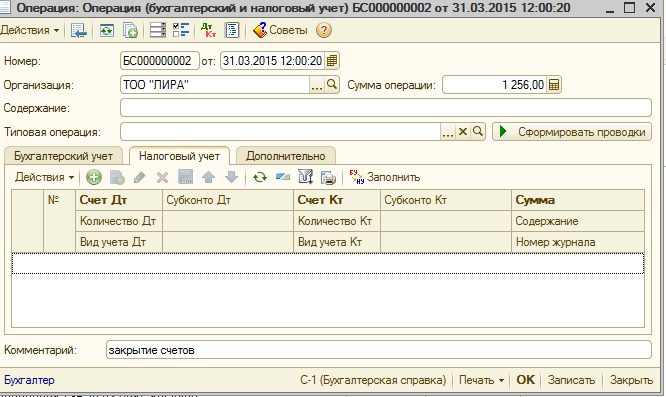This screenshot has height=397, width=666.
Task: Click the OK button
Action: pos(525,380)
